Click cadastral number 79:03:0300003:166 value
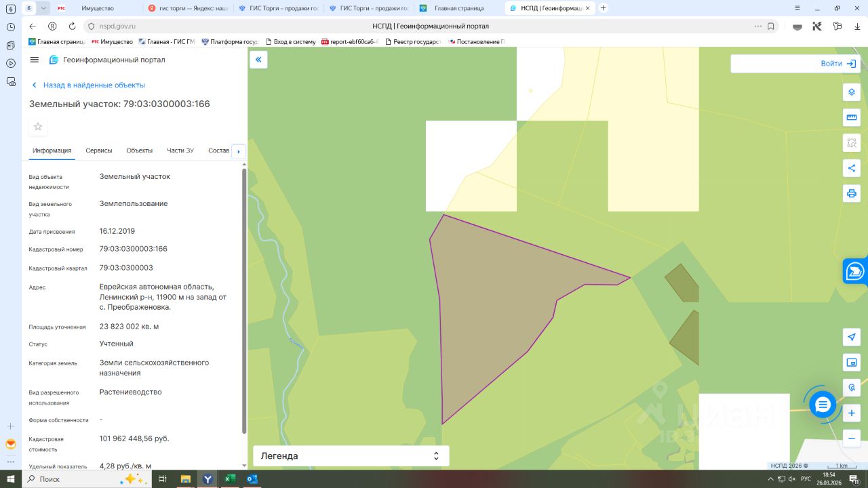 134,249
